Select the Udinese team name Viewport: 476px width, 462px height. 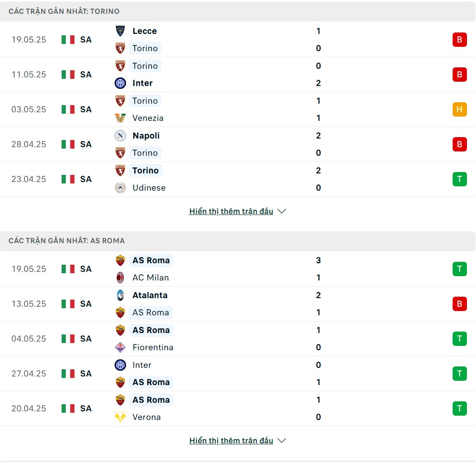coord(149,188)
